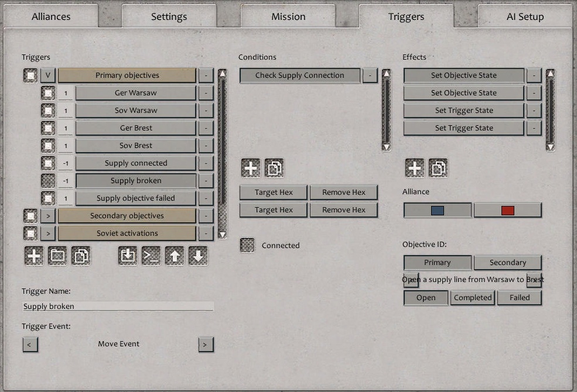Image resolution: width=577 pixels, height=392 pixels.
Task: Remove the first Set Objective State effect
Action: click(x=534, y=75)
